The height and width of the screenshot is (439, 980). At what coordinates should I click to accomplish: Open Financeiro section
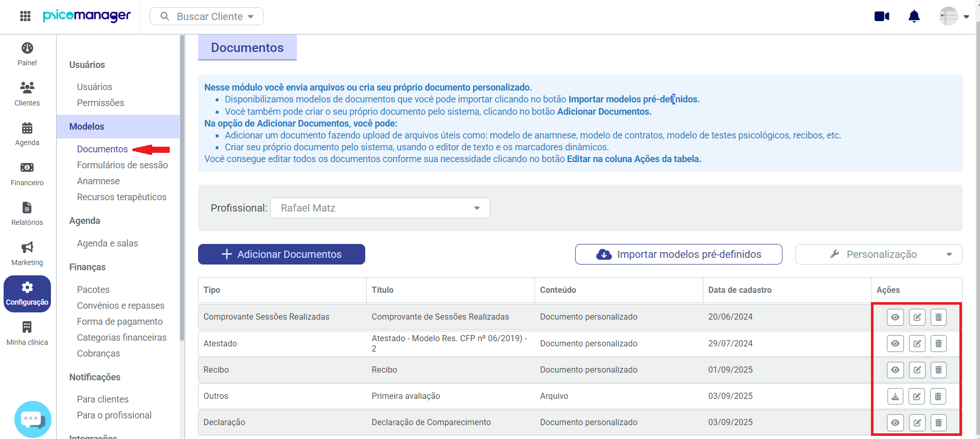point(27,174)
